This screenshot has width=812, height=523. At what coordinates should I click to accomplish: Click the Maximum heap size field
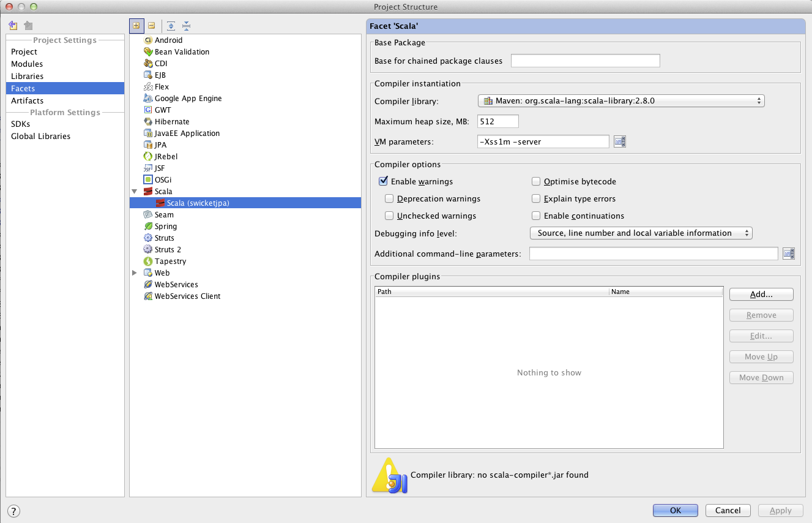tap(498, 121)
